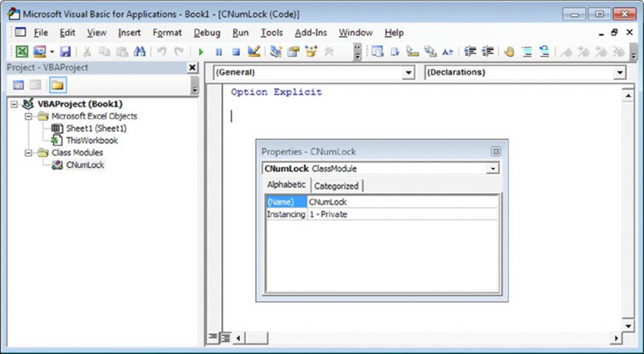Open the (Declarations) procedure dropdown
Viewport: 644px width, 354px height.
point(620,73)
